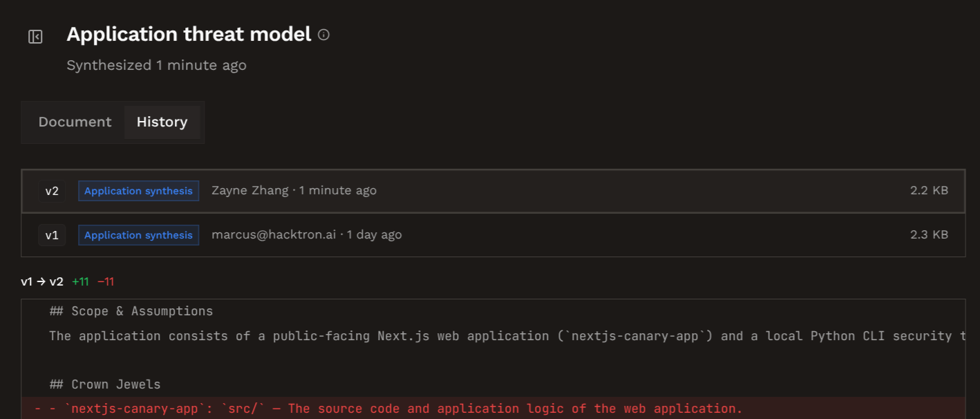Select the History tab
The image size is (980, 419).
[x=162, y=122]
